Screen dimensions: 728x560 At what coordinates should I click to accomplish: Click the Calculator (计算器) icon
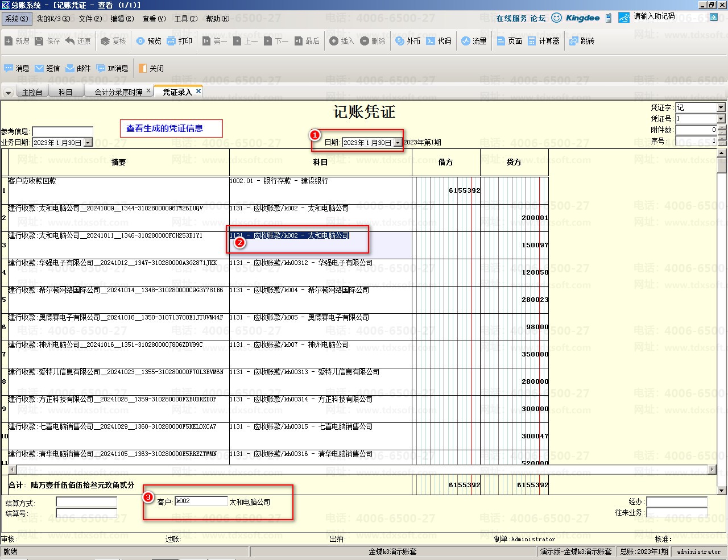click(532, 41)
